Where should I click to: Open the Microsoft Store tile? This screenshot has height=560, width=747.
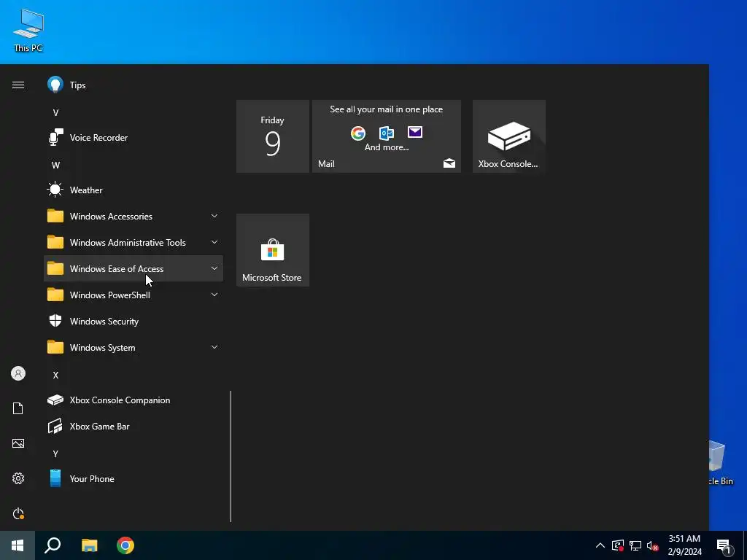click(x=273, y=250)
